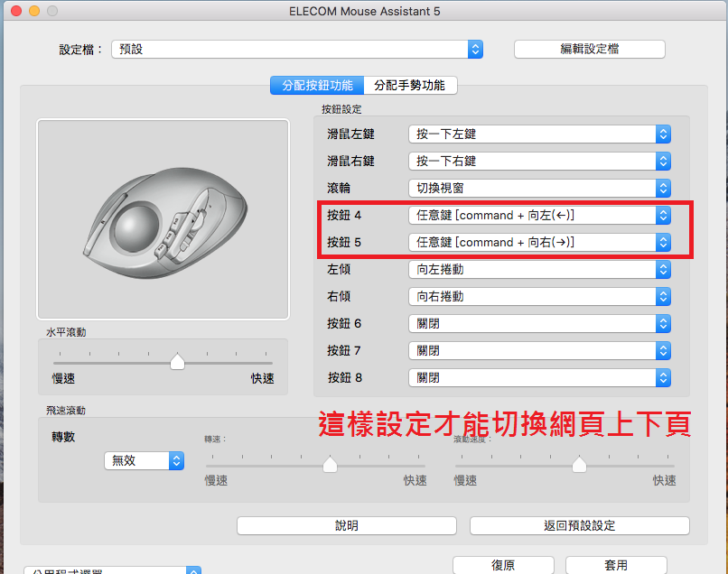Click the 滾動速度 slider handle

pos(580,464)
